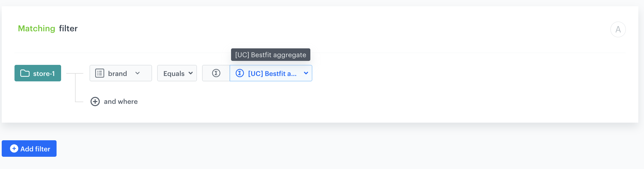The height and width of the screenshot is (169, 644).
Task: Click the plus icon next to 'and where'
Action: [95, 101]
